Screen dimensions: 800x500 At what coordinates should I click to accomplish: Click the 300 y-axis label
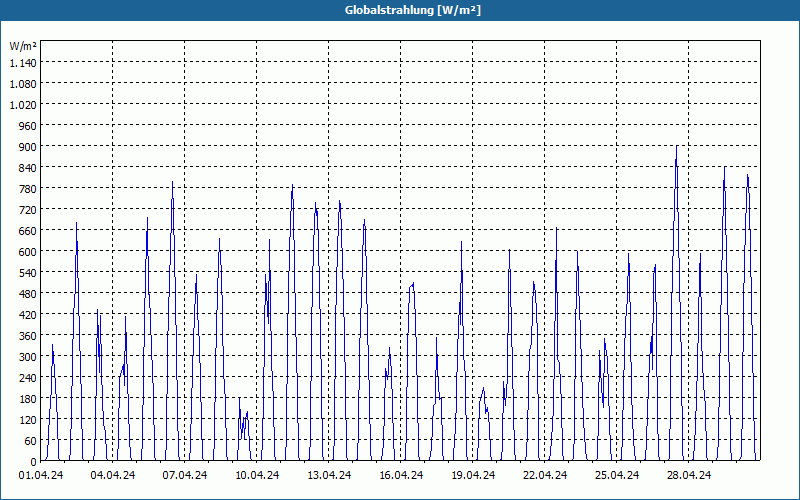28,357
